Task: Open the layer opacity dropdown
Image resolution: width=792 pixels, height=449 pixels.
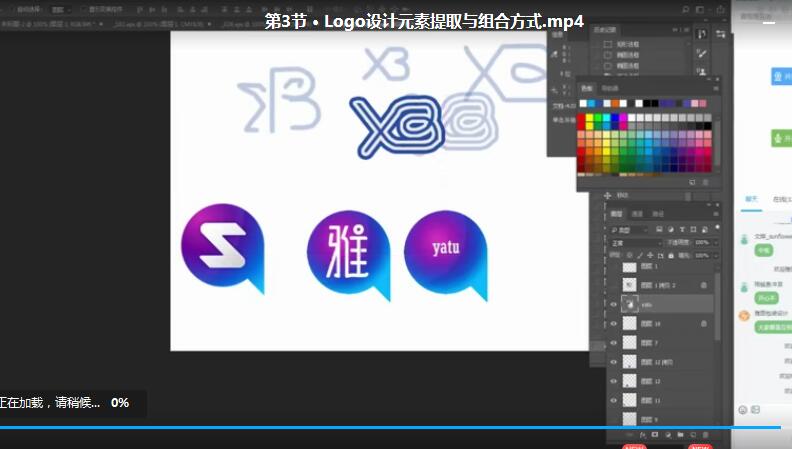Action: 704,242
